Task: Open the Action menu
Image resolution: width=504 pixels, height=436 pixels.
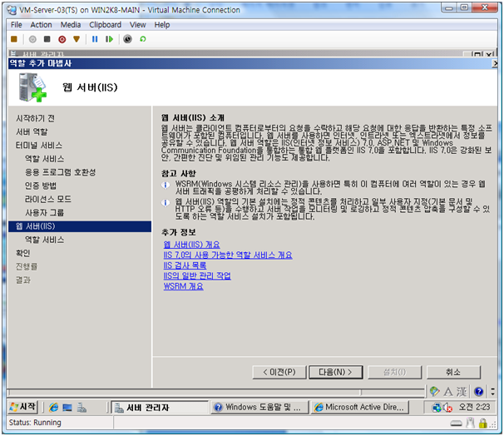Action: click(41, 25)
